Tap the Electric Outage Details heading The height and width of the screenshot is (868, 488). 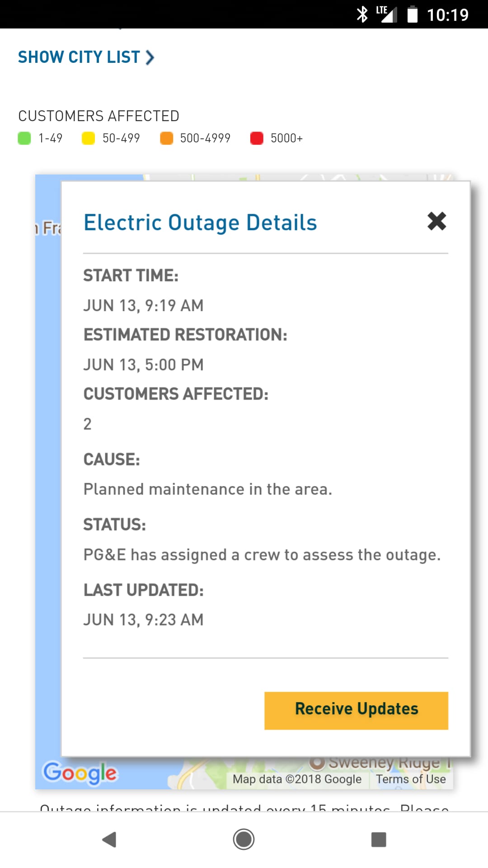pyautogui.click(x=200, y=223)
